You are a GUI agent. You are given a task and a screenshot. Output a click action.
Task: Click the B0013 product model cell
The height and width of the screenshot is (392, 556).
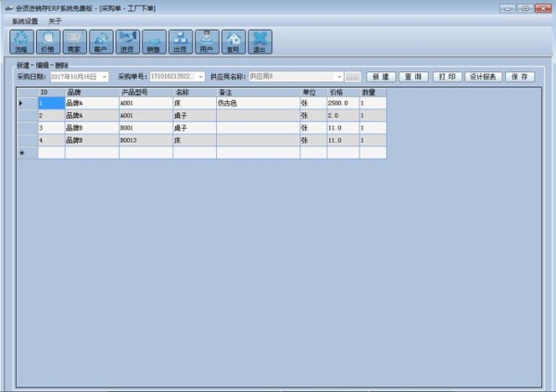146,141
